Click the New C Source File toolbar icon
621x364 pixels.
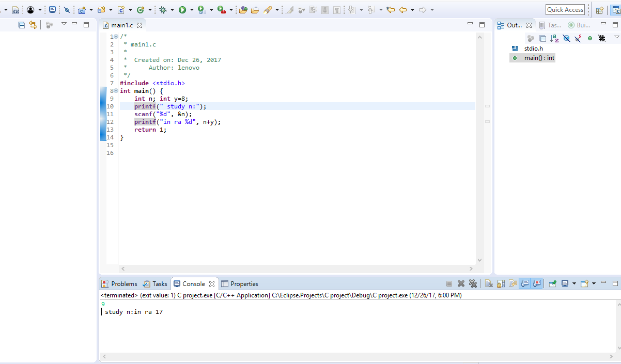click(x=121, y=9)
